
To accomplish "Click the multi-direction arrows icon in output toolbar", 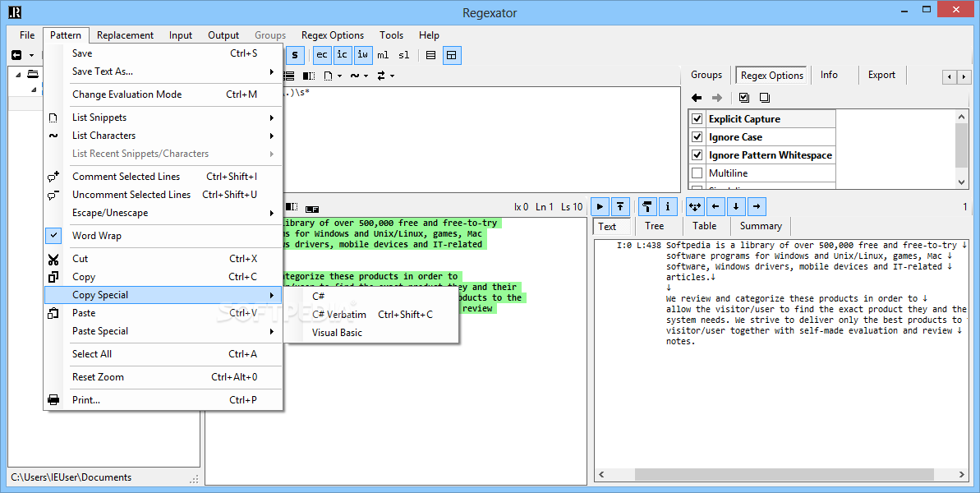I will point(695,207).
